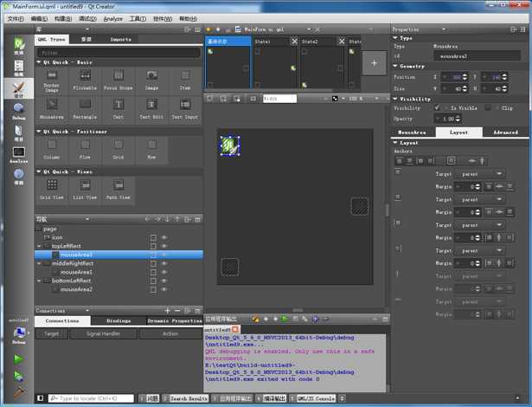
Task: Open Edit mode from the left sidebar
Action: 19,68
